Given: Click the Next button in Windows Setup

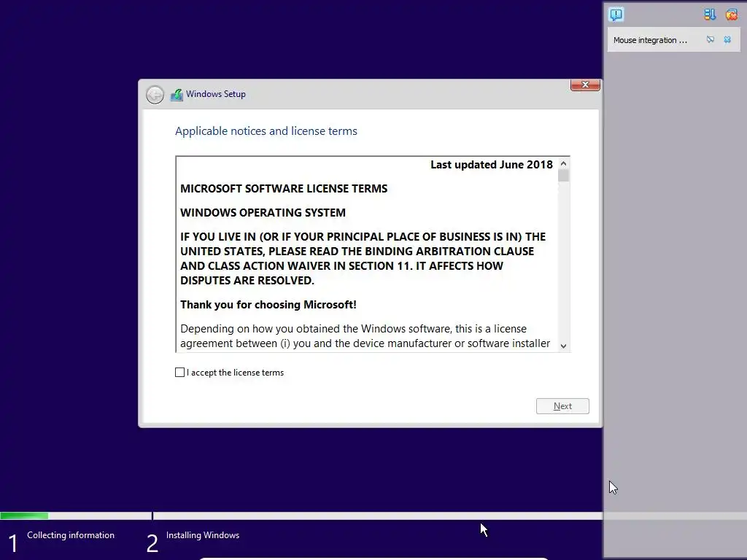Looking at the screenshot, I should click(562, 406).
